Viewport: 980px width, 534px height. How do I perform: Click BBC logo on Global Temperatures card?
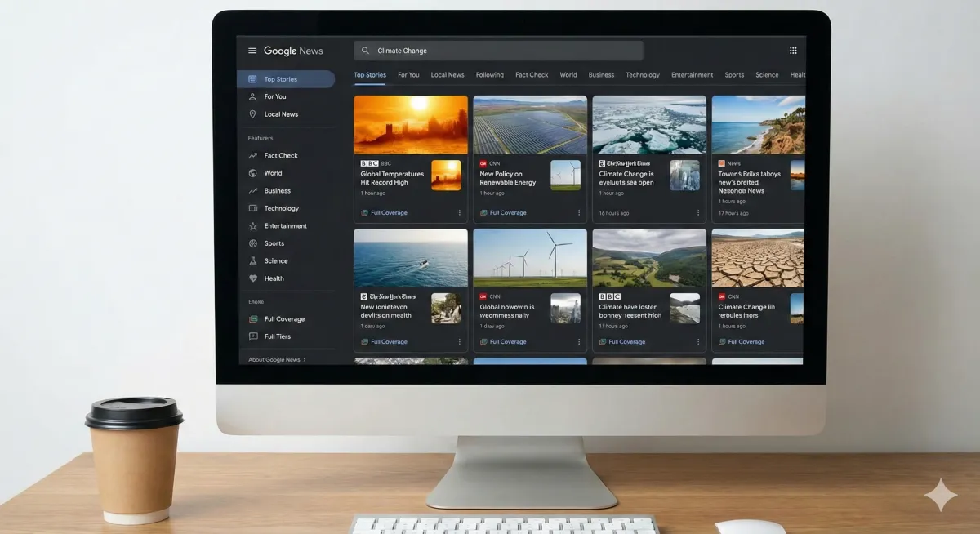[x=369, y=163]
